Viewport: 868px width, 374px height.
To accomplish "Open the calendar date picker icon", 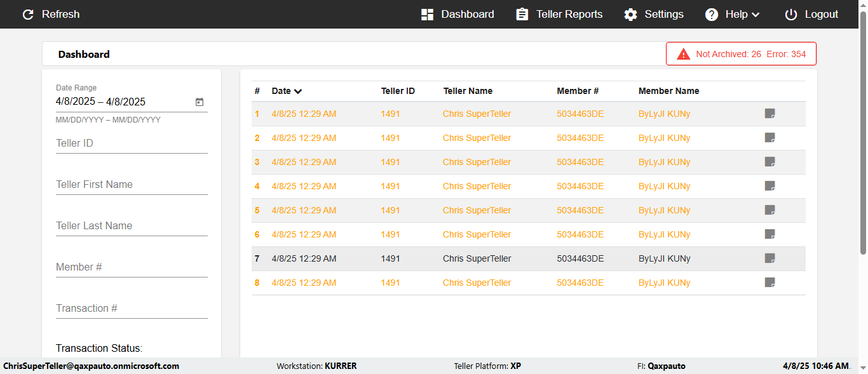I will (200, 102).
